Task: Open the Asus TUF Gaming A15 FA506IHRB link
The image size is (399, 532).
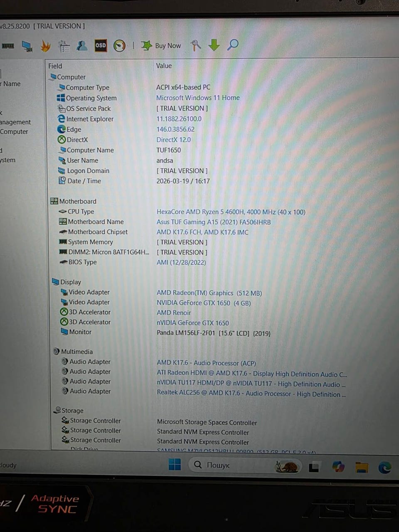Action: 213,222
